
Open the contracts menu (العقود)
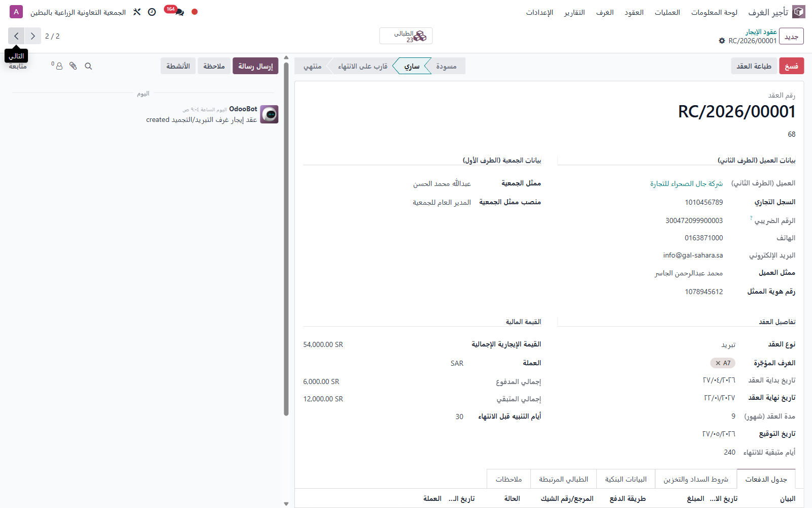click(634, 12)
